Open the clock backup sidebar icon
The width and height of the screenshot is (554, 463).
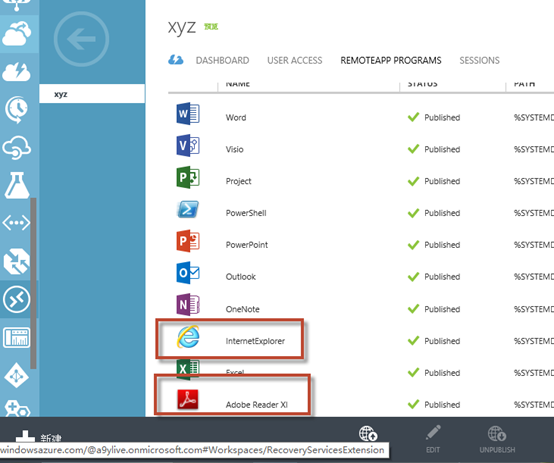[16, 109]
